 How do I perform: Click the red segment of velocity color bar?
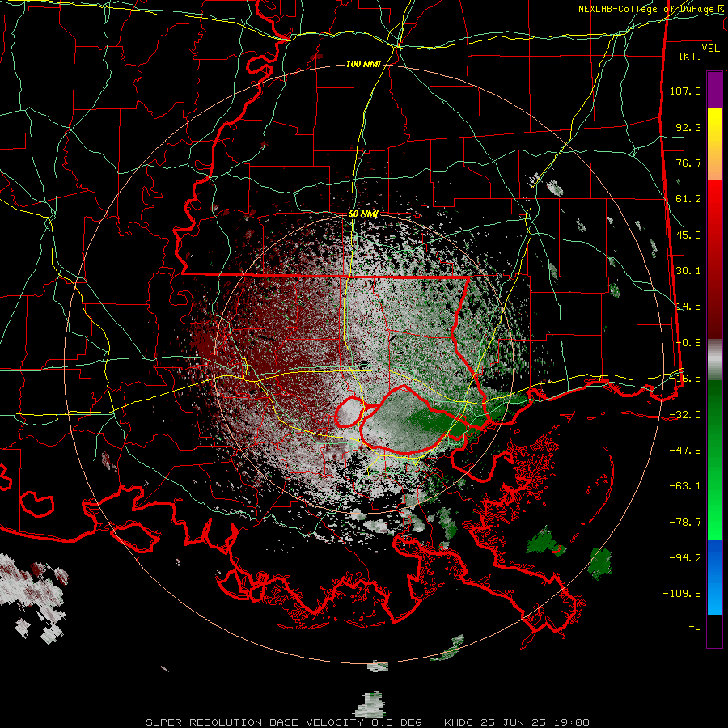pos(714,259)
